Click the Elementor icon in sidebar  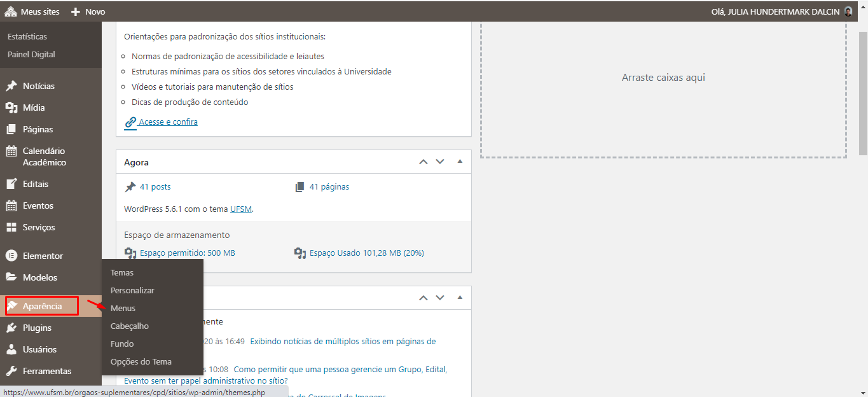coord(11,256)
